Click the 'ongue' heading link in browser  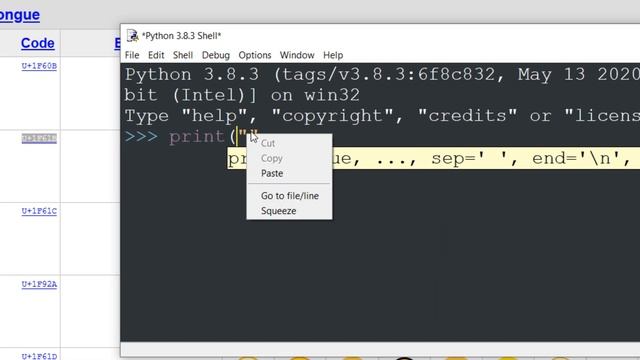coord(20,15)
